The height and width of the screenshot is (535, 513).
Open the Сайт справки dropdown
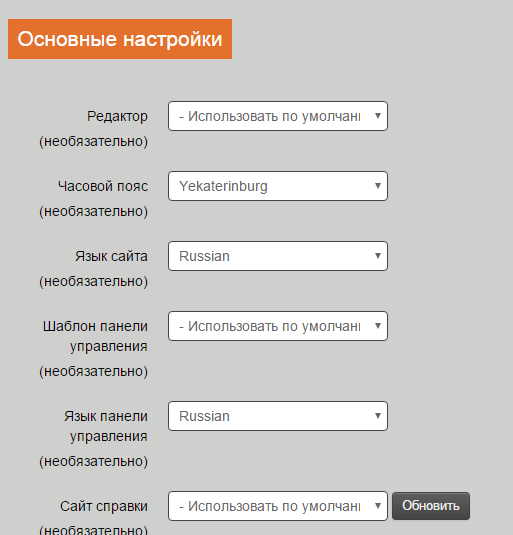tap(278, 506)
